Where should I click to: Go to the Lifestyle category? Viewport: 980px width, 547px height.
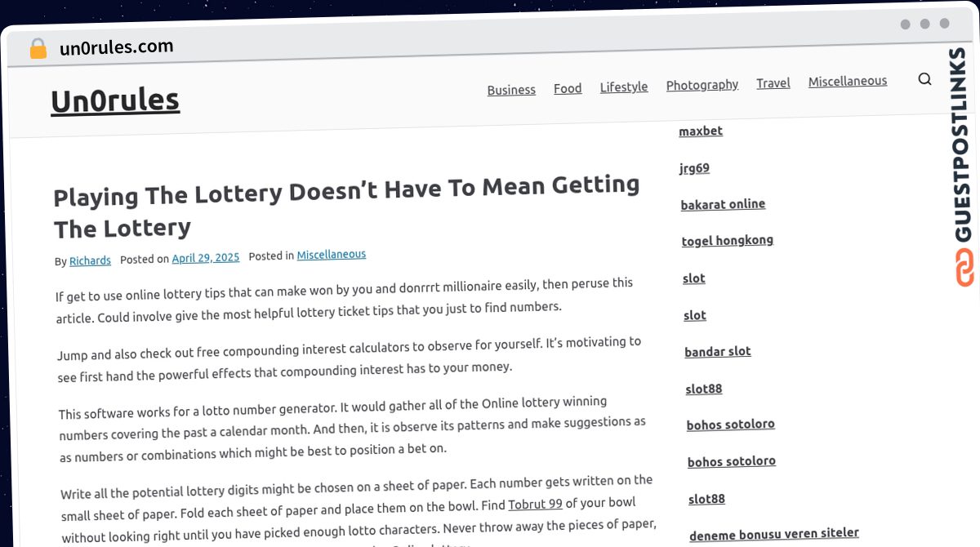click(624, 87)
